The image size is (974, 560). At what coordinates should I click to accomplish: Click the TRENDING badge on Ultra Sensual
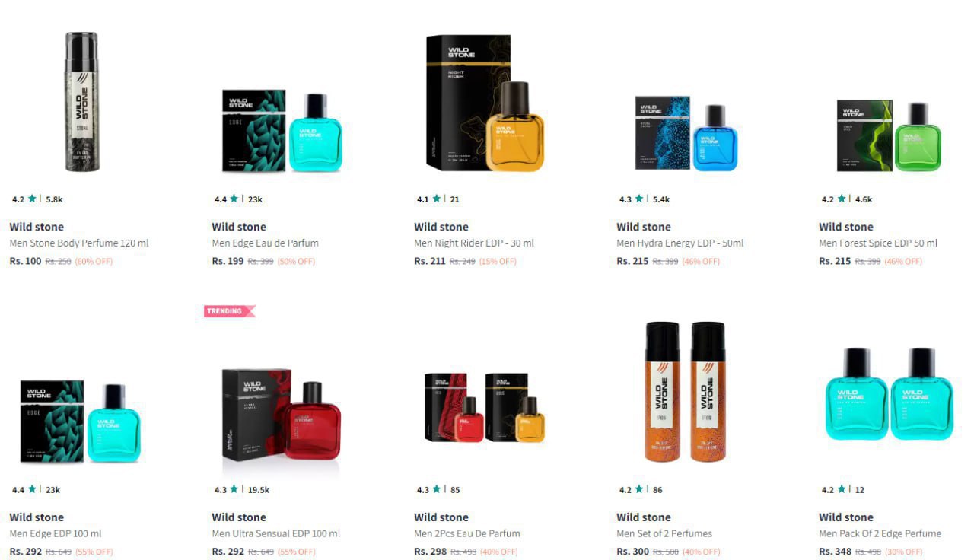[x=230, y=311]
